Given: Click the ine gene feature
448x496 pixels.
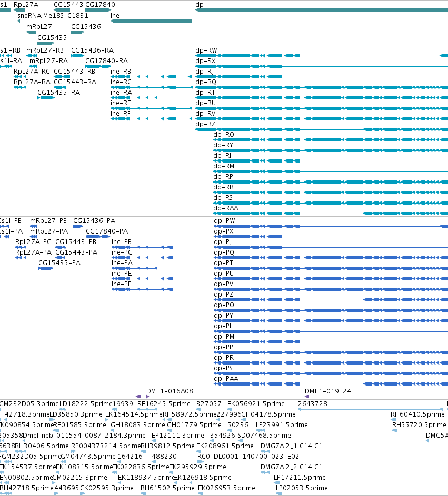Looking at the screenshot, I should 151,21.
